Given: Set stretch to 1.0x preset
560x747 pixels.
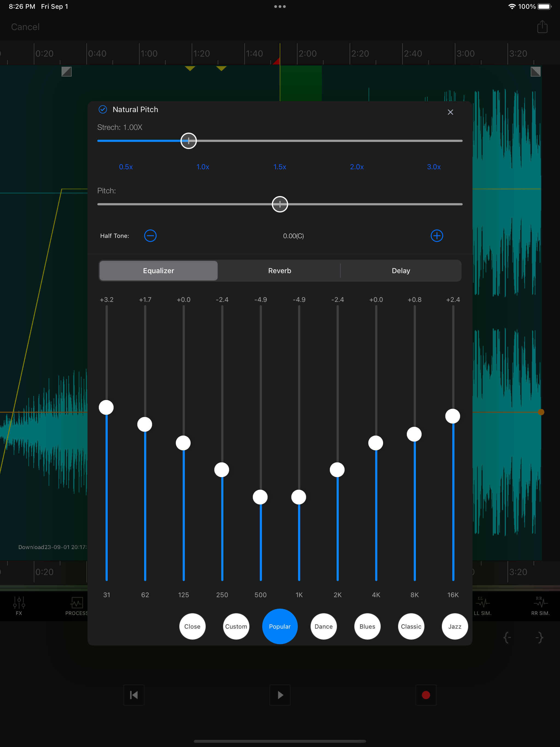Looking at the screenshot, I should [203, 167].
